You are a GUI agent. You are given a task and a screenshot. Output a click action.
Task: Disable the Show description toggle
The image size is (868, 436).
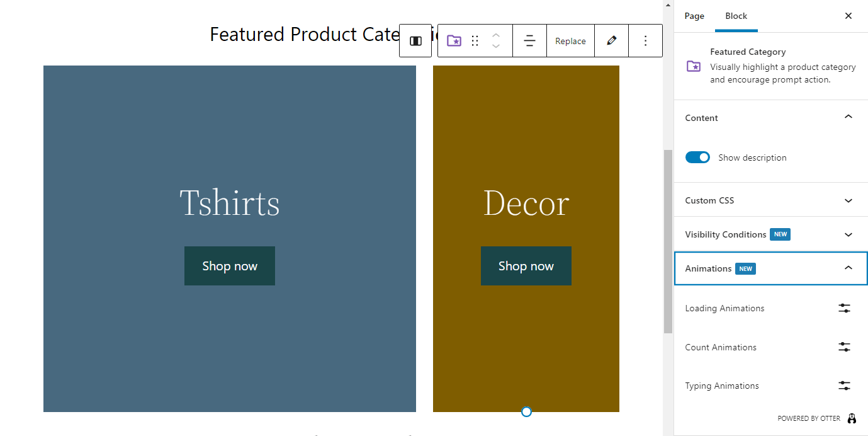coord(697,157)
